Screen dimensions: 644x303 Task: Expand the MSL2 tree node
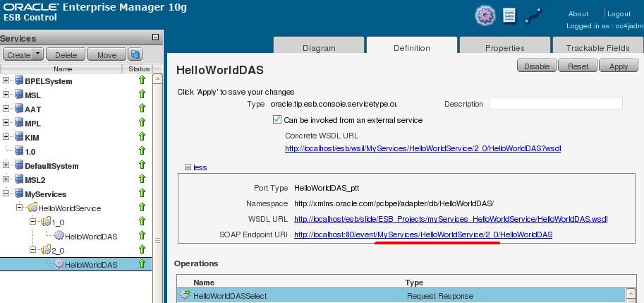[6, 179]
